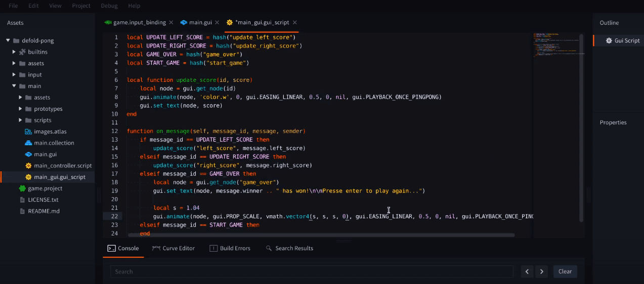Switch to the Curve Editor tab
The image size is (644, 284).
pyautogui.click(x=173, y=248)
